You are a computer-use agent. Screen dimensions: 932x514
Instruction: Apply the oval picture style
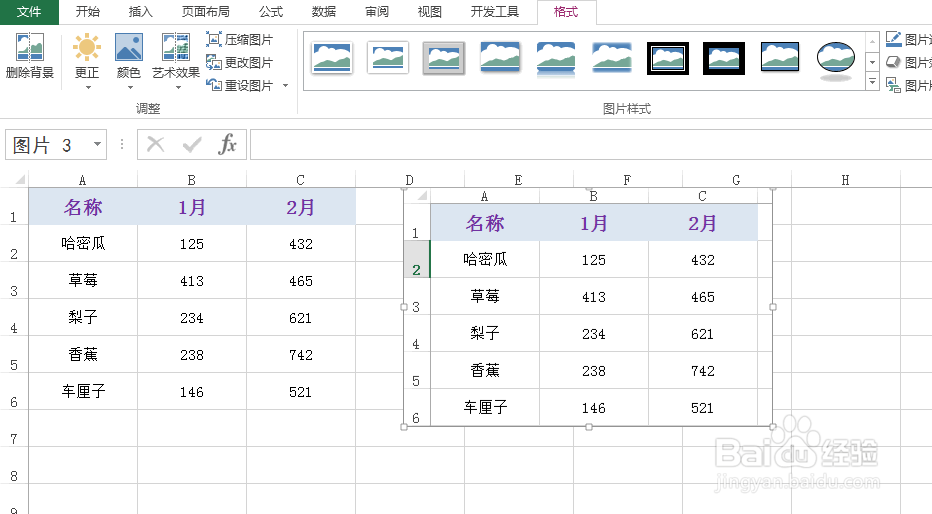(x=836, y=59)
